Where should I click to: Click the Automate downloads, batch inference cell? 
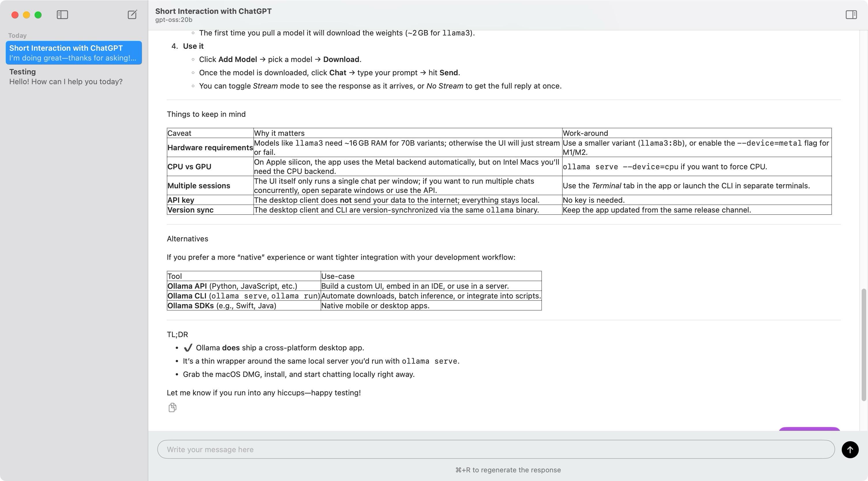(431, 296)
